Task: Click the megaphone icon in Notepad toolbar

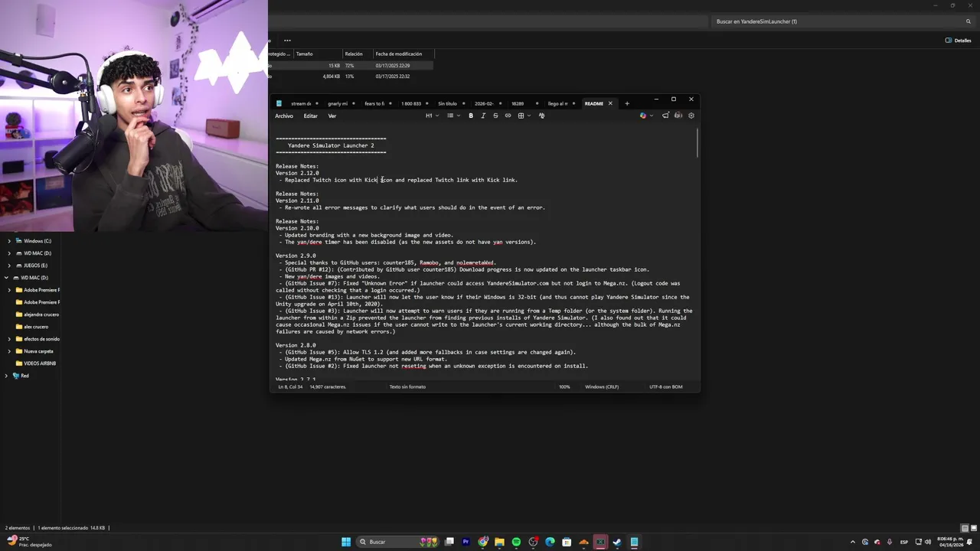Action: (x=665, y=116)
